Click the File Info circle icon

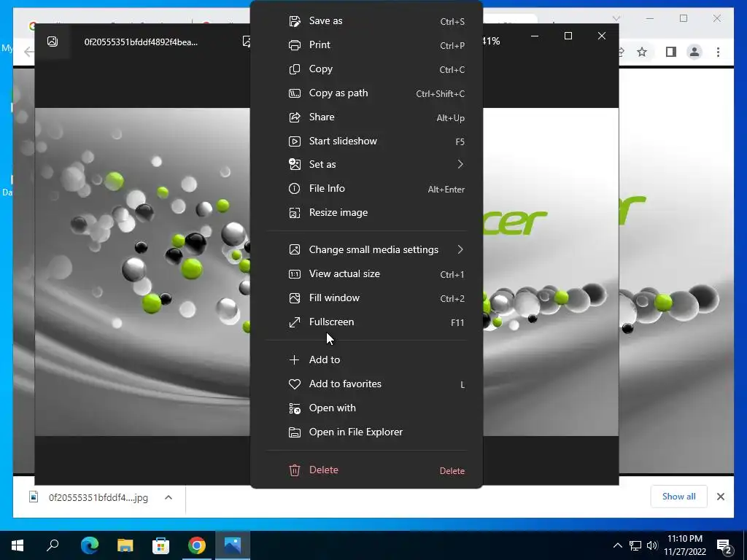coord(295,189)
